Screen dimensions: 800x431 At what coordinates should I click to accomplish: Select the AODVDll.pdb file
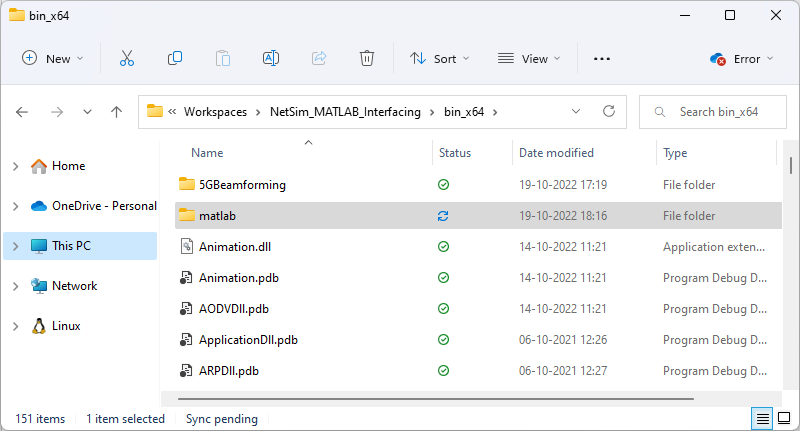(x=234, y=309)
